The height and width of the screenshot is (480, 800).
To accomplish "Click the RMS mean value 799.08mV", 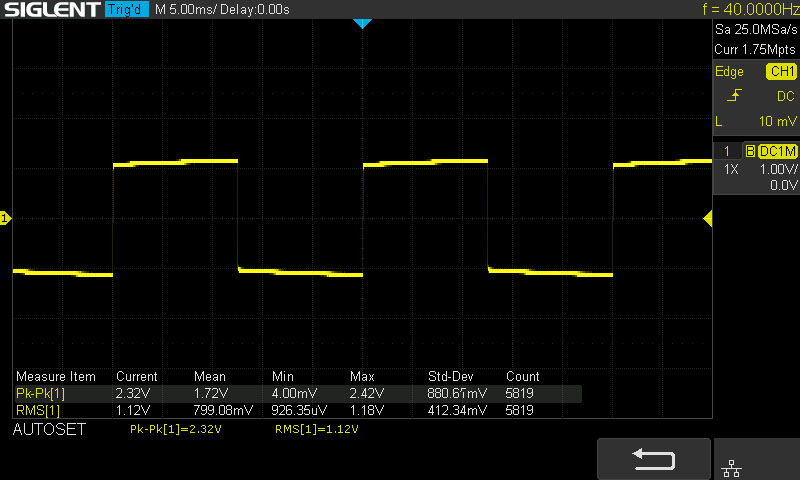I will 223,410.
